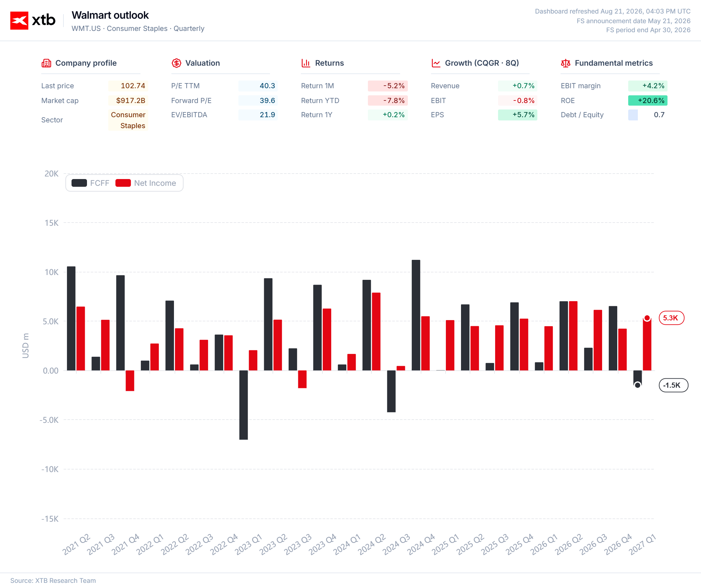Viewport: 701px width, 588px height.
Task: Click the red Net Income endpoint marker
Action: tap(647, 318)
